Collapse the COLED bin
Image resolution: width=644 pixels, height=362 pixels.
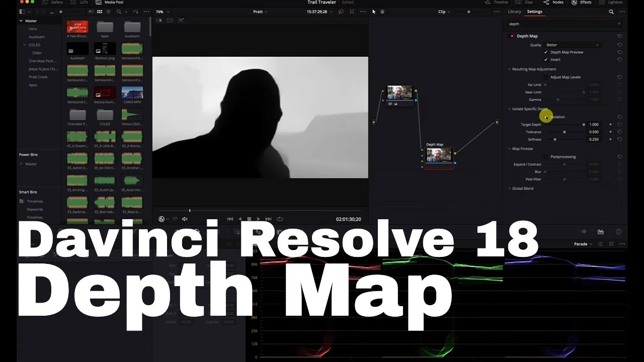click(x=24, y=45)
